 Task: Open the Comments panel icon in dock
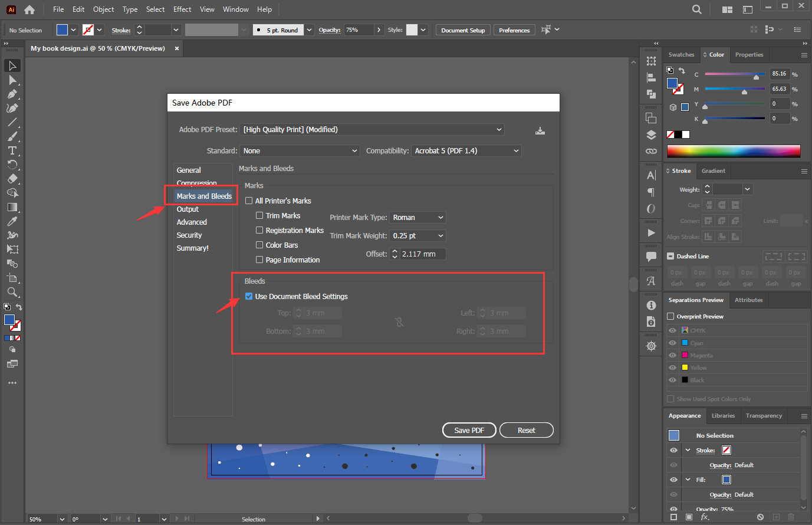[651, 257]
